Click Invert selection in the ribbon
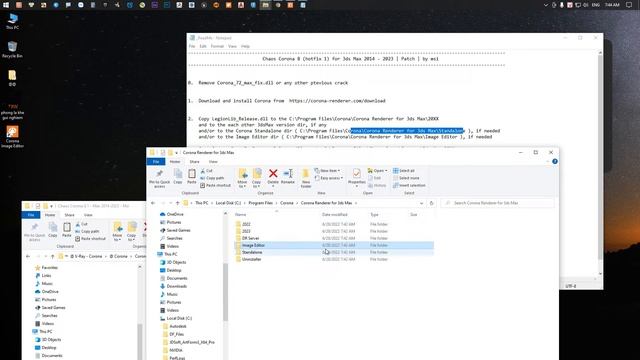640x360 pixels. click(x=409, y=185)
